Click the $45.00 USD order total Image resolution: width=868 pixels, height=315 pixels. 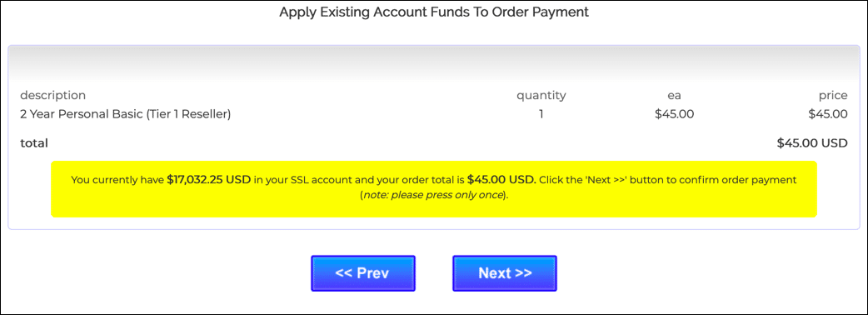[812, 142]
